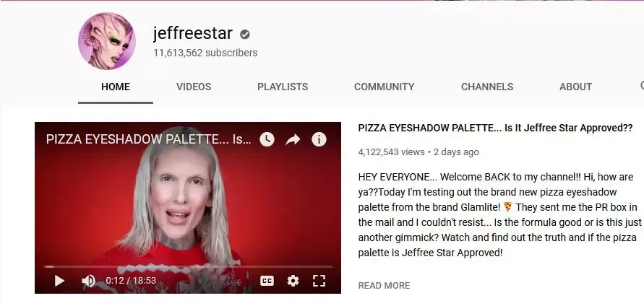This screenshot has height=306, width=644.
Task: Switch to the Videos tab
Action: [194, 87]
